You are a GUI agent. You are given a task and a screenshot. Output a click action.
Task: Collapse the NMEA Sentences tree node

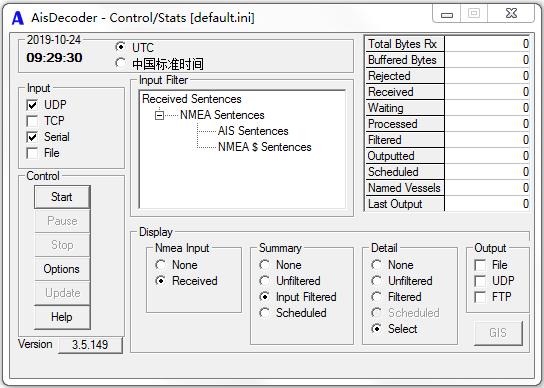tap(159, 115)
